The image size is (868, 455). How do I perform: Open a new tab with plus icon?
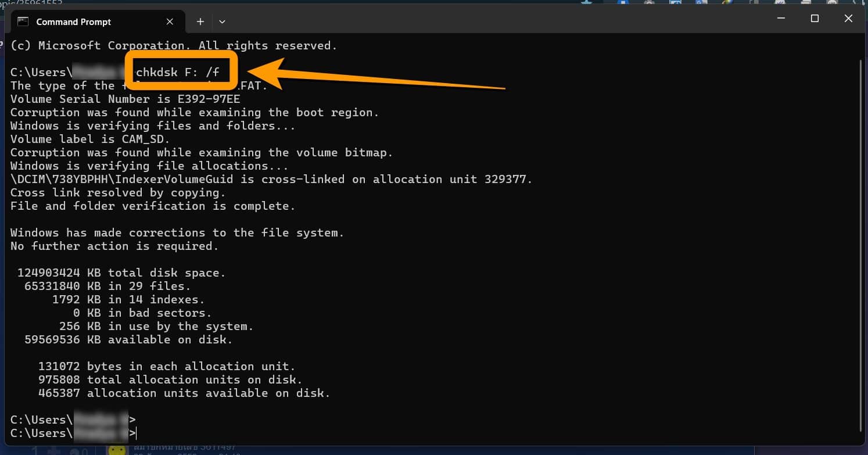(200, 22)
